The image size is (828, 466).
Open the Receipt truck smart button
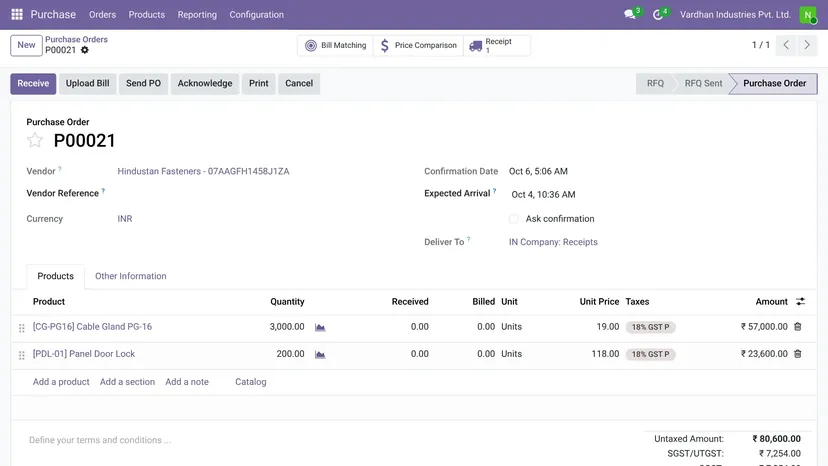click(497, 45)
